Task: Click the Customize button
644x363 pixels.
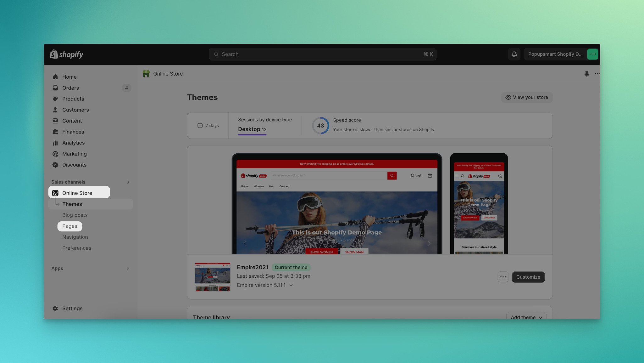Action: (528, 277)
